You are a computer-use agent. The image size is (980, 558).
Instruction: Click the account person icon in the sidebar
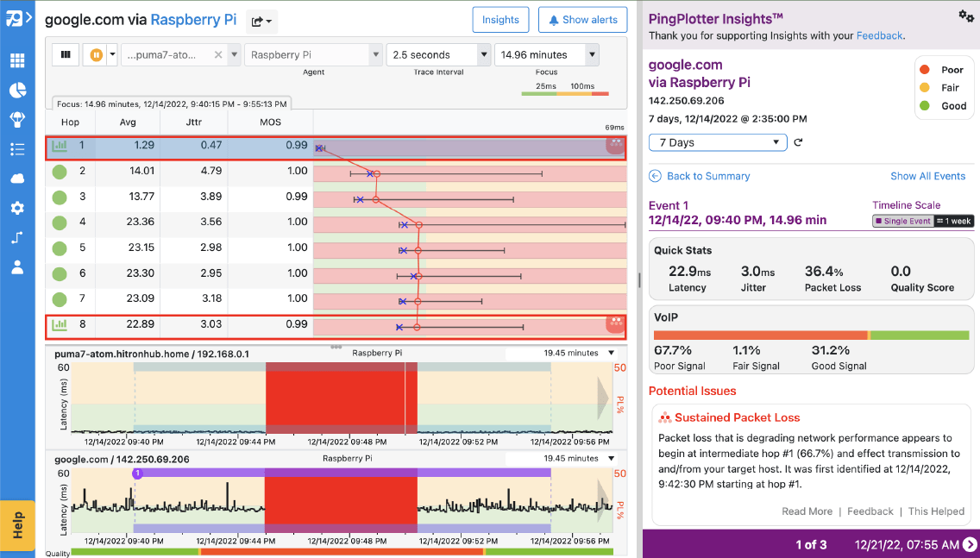(x=18, y=267)
